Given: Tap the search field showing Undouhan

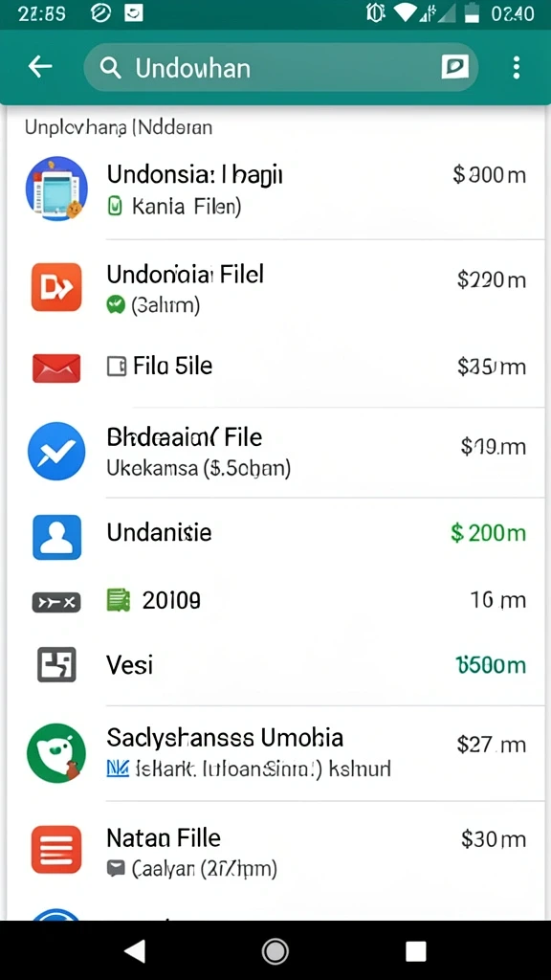Looking at the screenshot, I should pyautogui.click(x=281, y=67).
